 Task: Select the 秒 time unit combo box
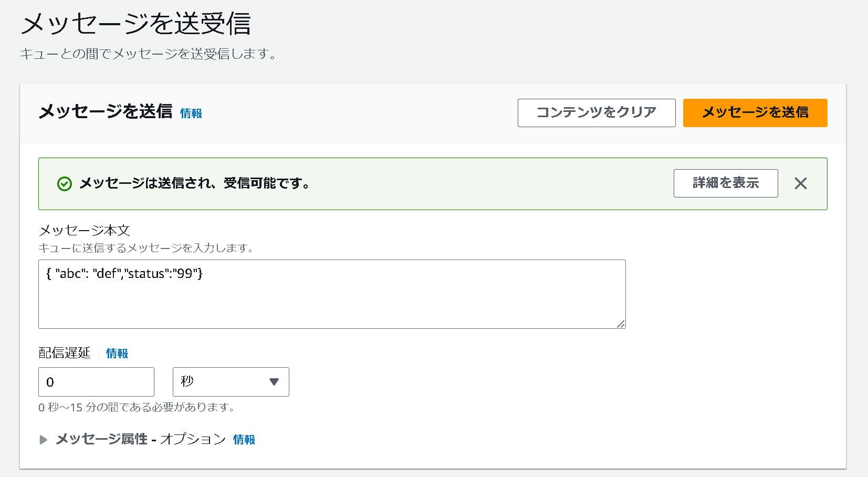pyautogui.click(x=231, y=382)
